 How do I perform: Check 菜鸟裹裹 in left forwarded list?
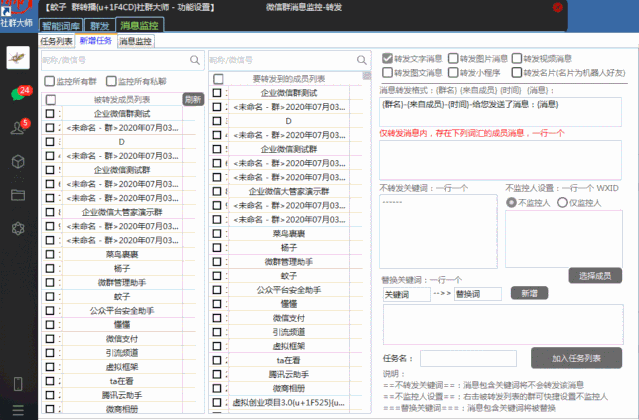click(50, 254)
